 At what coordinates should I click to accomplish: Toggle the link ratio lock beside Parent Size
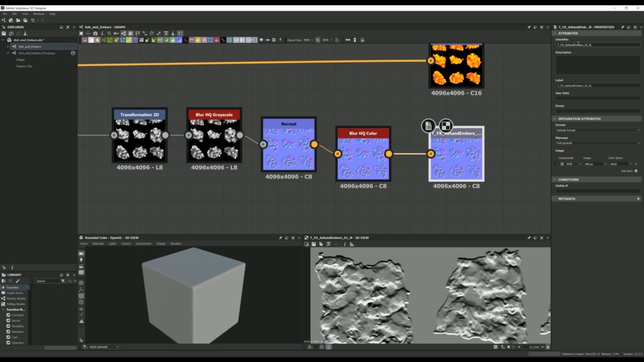pyautogui.click(x=318, y=41)
